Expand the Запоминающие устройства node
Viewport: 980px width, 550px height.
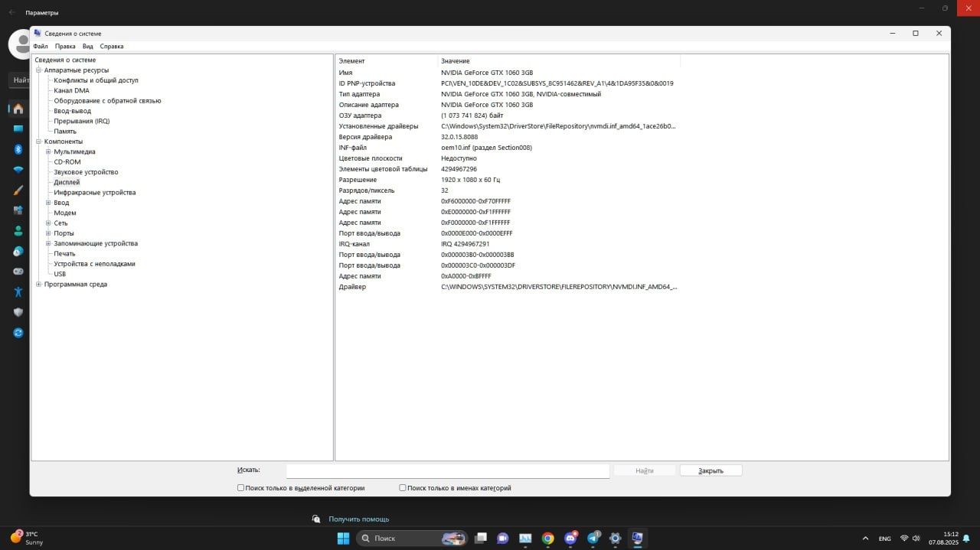coord(48,243)
